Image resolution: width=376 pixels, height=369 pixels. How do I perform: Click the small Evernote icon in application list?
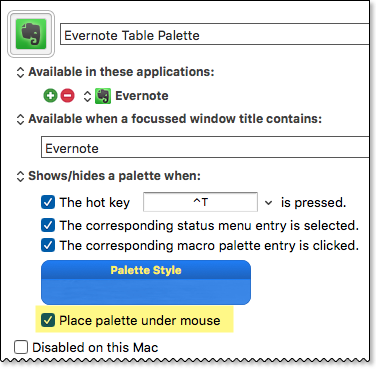(103, 96)
